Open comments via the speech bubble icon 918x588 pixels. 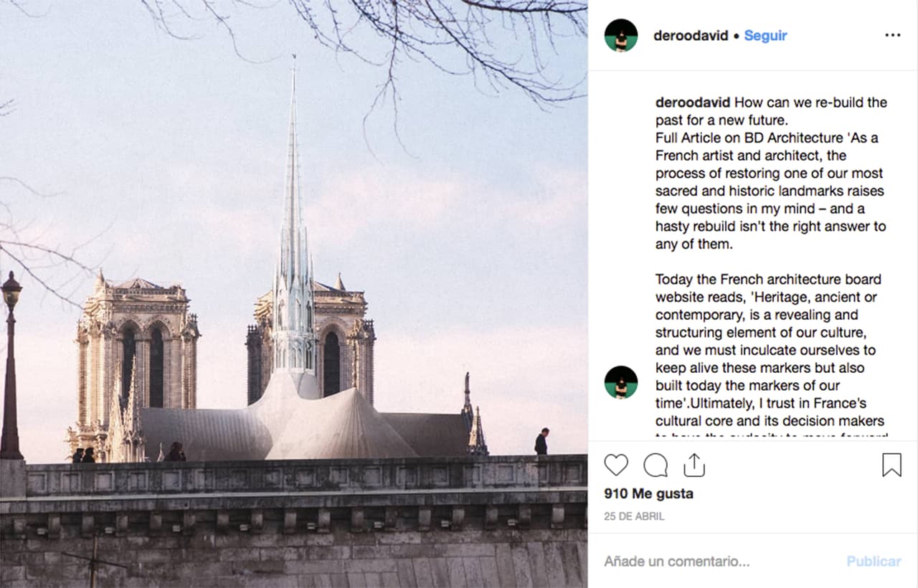(x=655, y=465)
